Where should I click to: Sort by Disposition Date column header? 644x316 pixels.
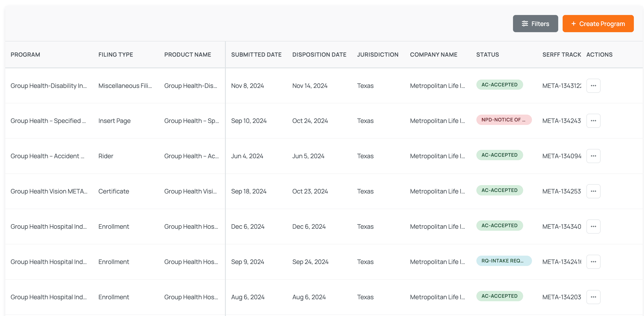[x=319, y=55]
